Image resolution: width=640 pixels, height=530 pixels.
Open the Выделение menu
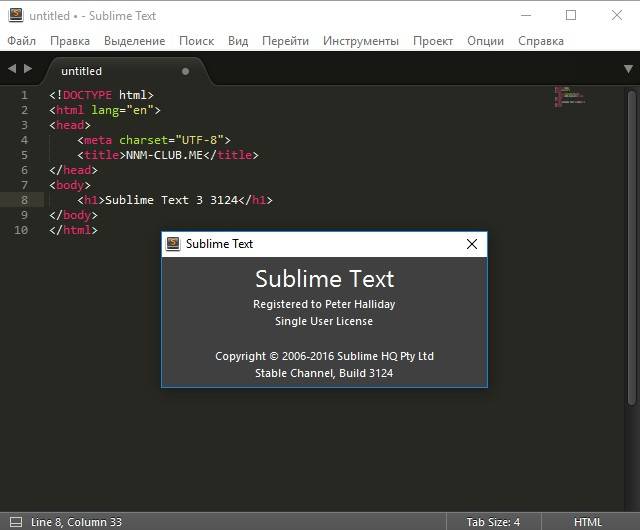pyautogui.click(x=134, y=41)
